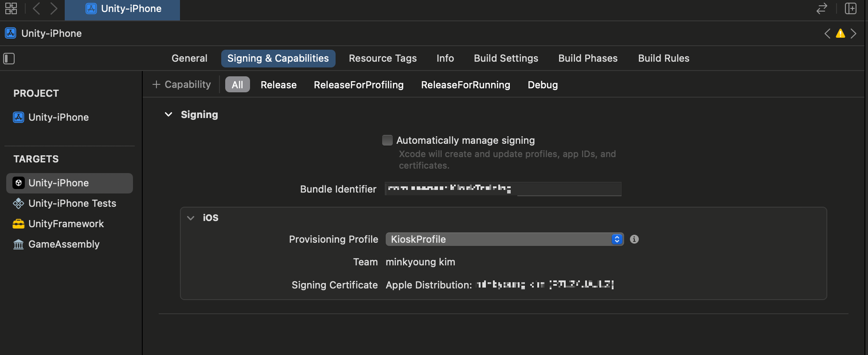Filter signing by ReleaseForRunning configuration
Image resolution: width=868 pixels, height=355 pixels.
point(465,85)
